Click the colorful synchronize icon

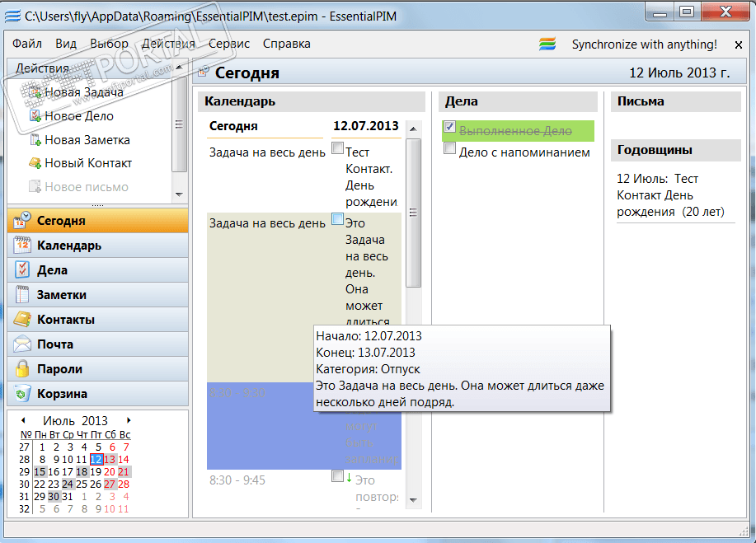coord(547,44)
